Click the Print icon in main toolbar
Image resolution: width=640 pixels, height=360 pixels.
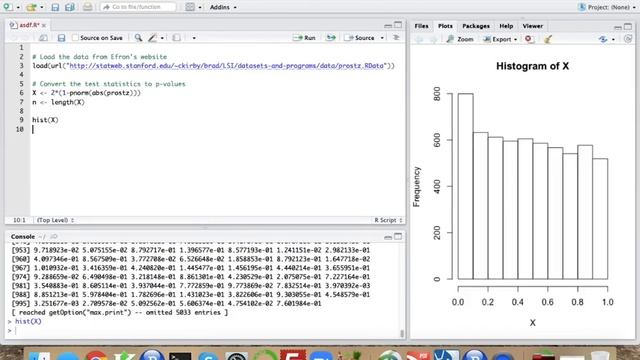(x=87, y=7)
